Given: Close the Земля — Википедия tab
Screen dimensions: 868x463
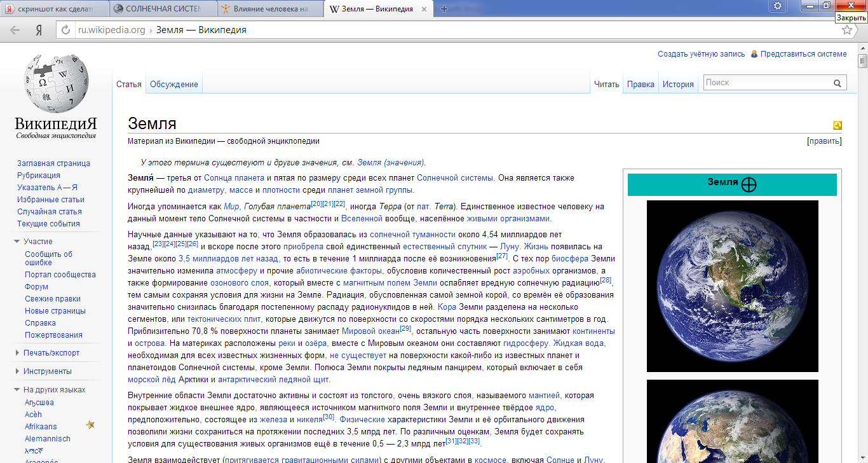Looking at the screenshot, I should tap(425, 10).
